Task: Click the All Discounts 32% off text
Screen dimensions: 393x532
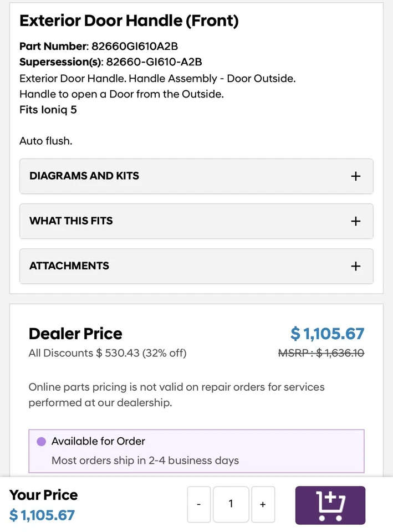Action: [108, 353]
